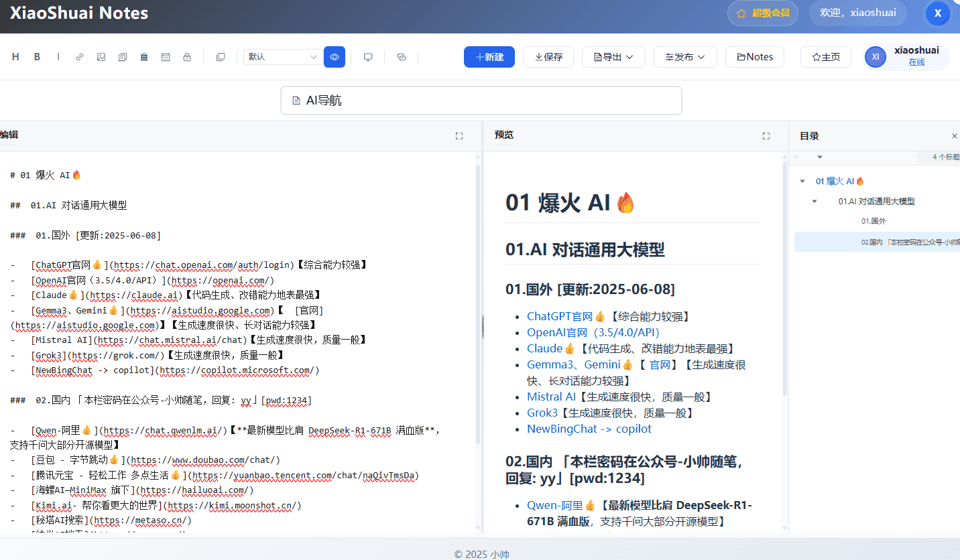Insert a heading with the H icon
This screenshot has height=560, width=960.
point(15,57)
